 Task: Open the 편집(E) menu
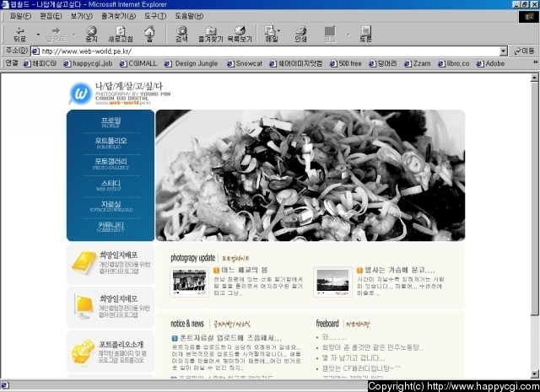point(51,16)
